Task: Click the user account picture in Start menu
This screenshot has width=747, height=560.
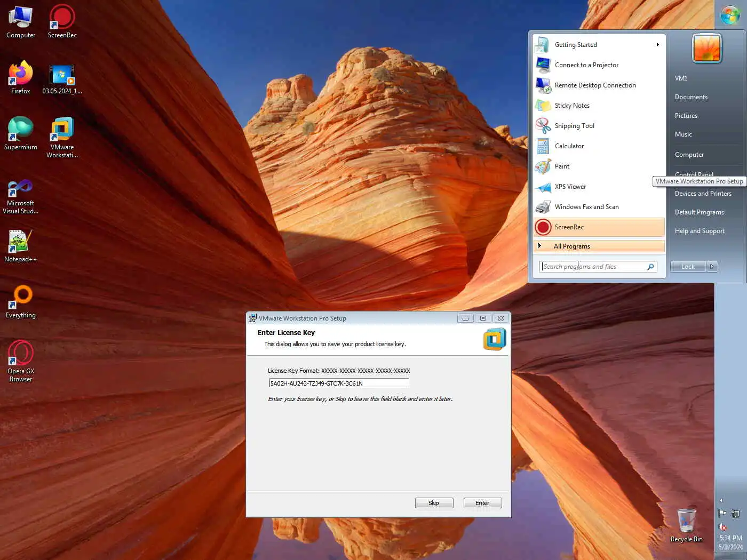Action: click(x=706, y=48)
